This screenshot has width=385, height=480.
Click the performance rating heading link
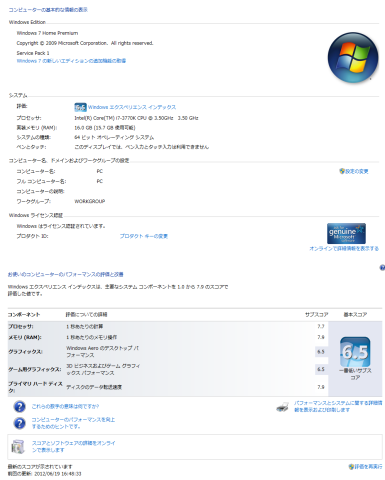tap(66, 274)
